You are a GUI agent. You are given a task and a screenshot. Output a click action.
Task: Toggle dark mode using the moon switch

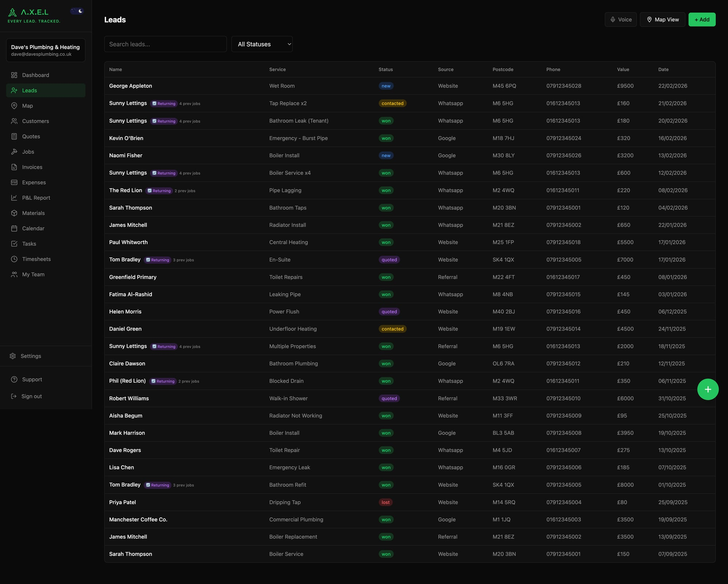(x=77, y=11)
